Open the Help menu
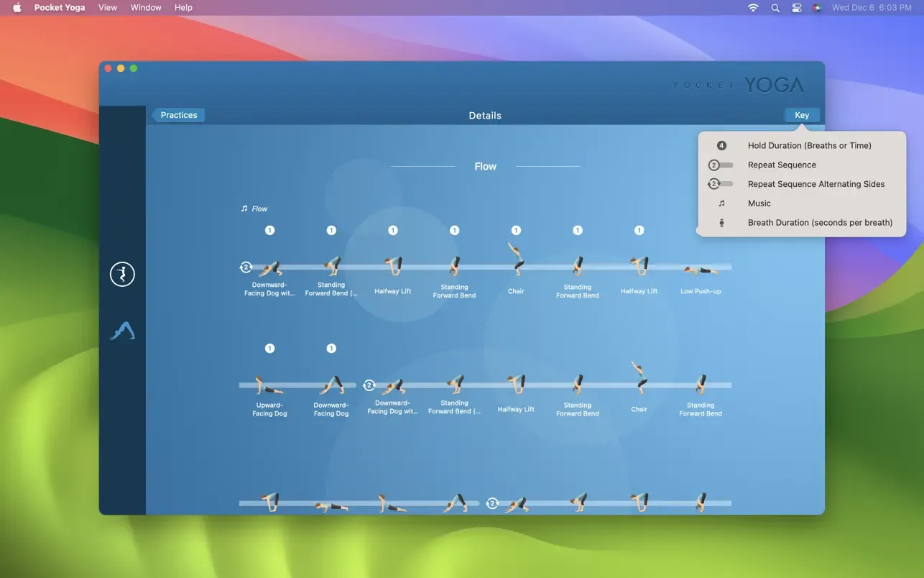This screenshot has width=924, height=578. [184, 7]
